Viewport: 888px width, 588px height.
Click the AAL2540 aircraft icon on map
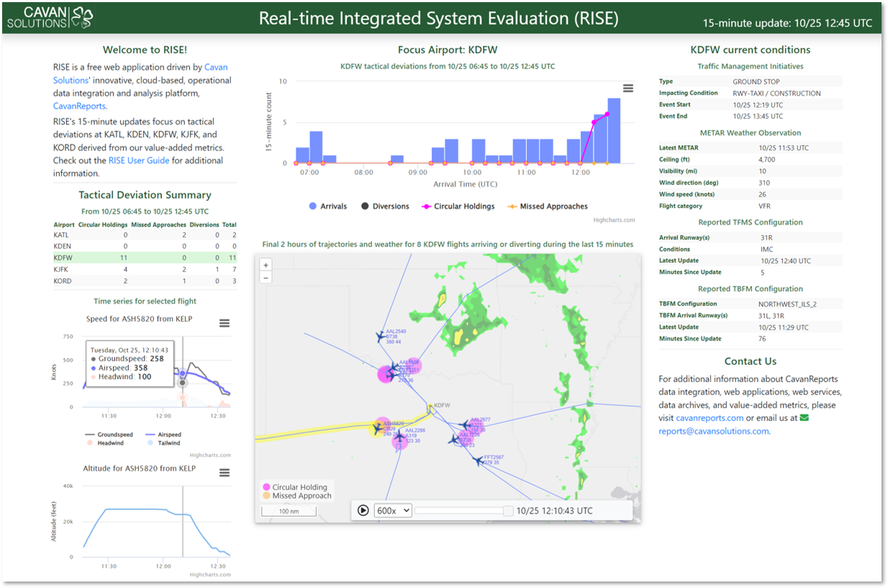click(381, 336)
